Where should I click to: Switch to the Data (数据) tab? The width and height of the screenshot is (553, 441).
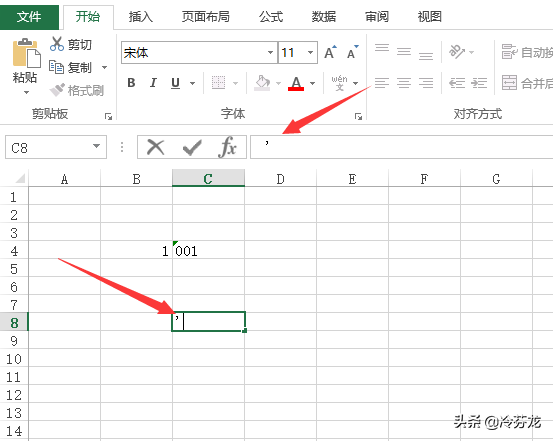[324, 17]
